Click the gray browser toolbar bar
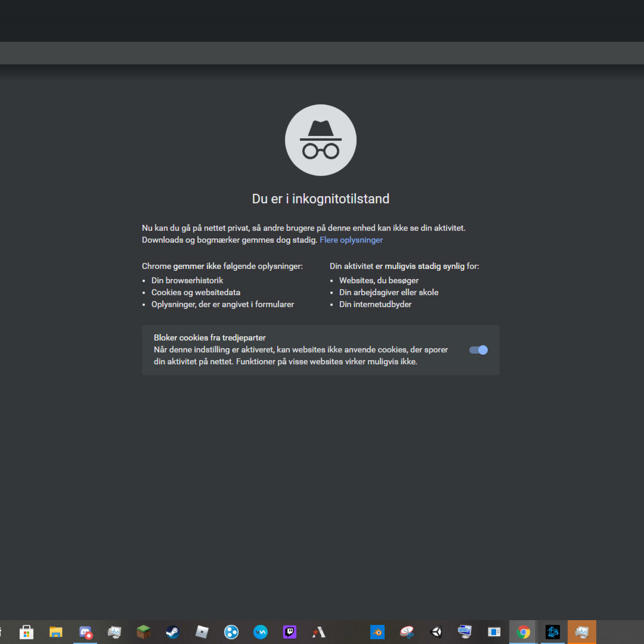This screenshot has width=644, height=644. pyautogui.click(x=322, y=53)
